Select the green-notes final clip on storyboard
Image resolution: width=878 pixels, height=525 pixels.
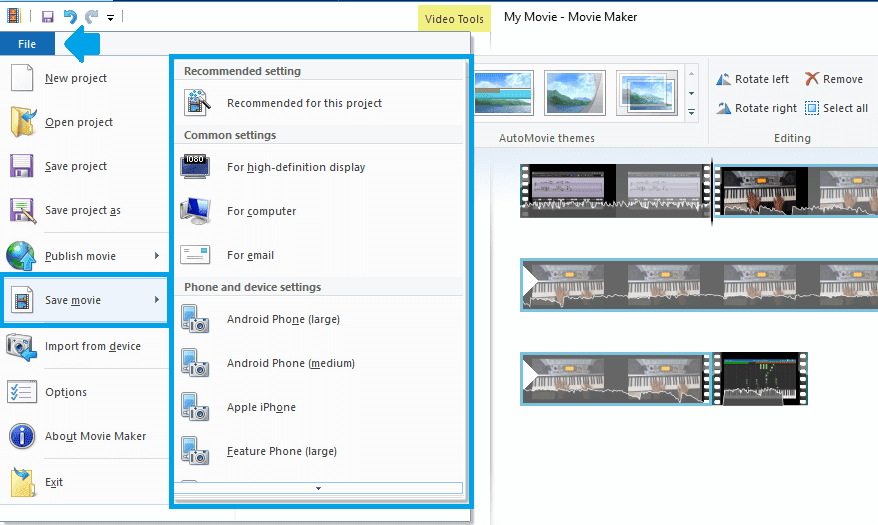click(760, 378)
